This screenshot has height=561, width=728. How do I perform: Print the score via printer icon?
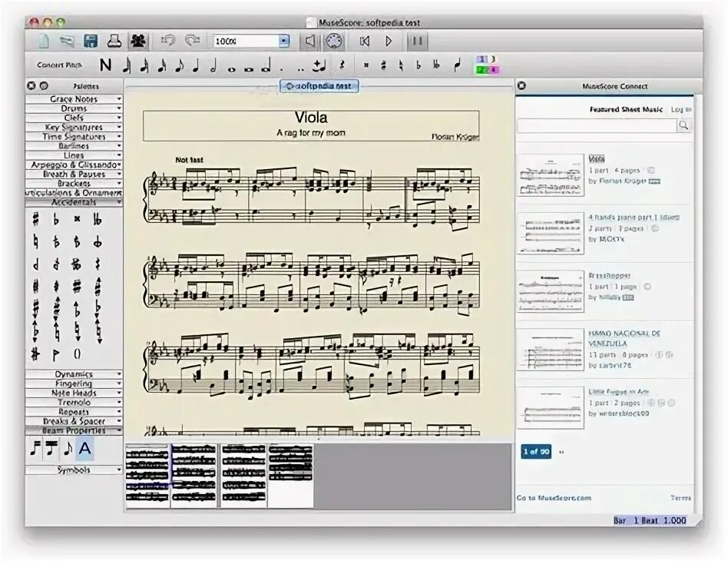pos(114,41)
